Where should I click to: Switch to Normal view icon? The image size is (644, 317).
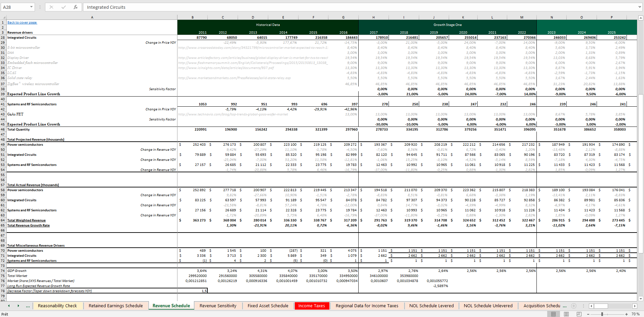tap(553, 314)
